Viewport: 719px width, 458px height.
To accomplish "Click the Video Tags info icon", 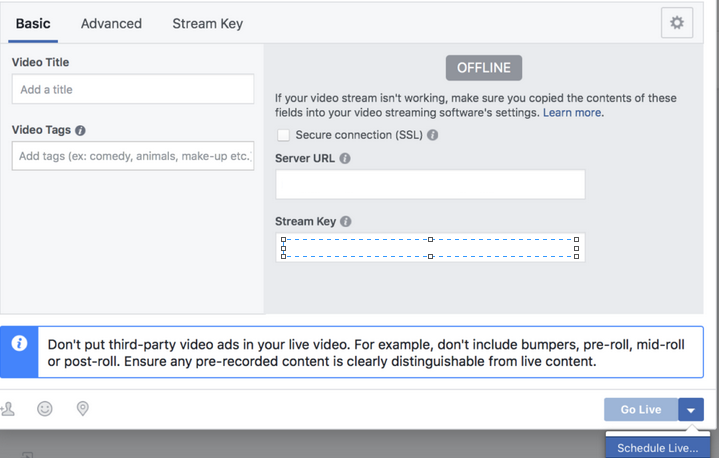I will pos(80,131).
